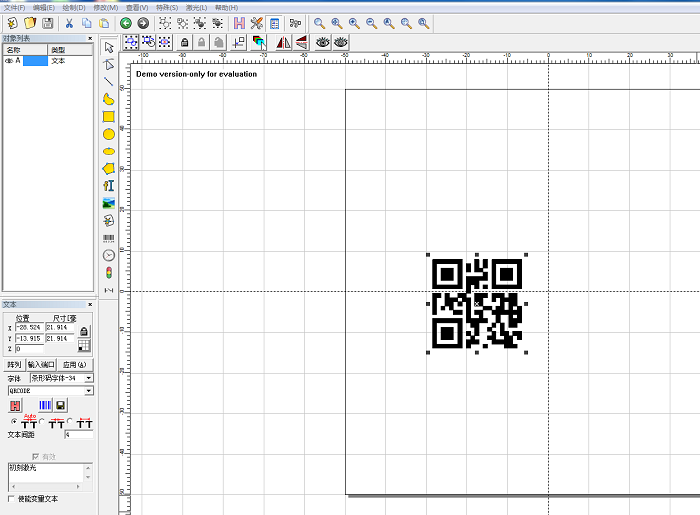Image resolution: width=700 pixels, height=515 pixels.
Task: Open the font type dropdown
Action: tap(89, 378)
